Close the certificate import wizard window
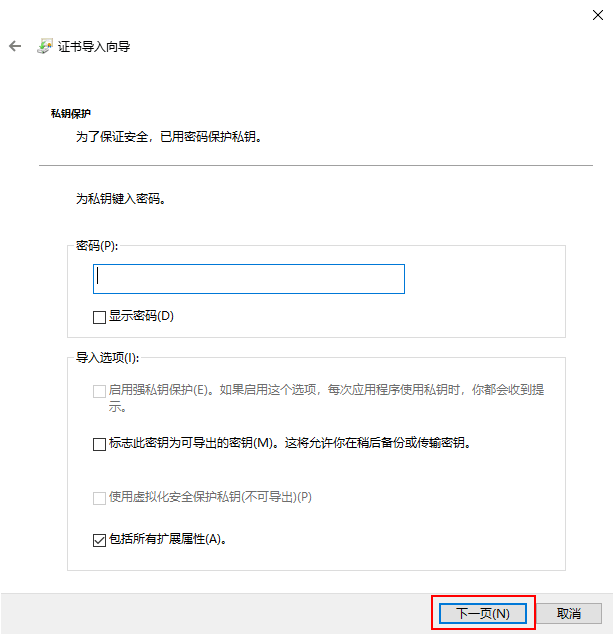614x635 pixels. point(598,15)
